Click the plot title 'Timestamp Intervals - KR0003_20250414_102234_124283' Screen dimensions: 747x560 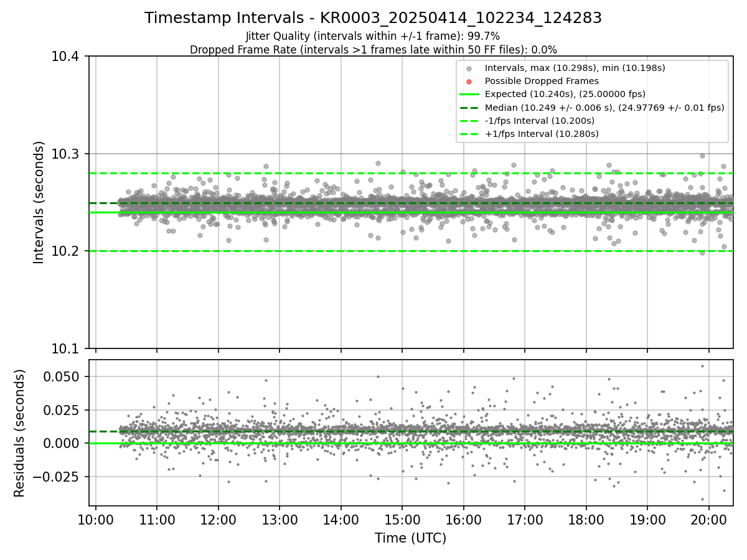click(373, 18)
